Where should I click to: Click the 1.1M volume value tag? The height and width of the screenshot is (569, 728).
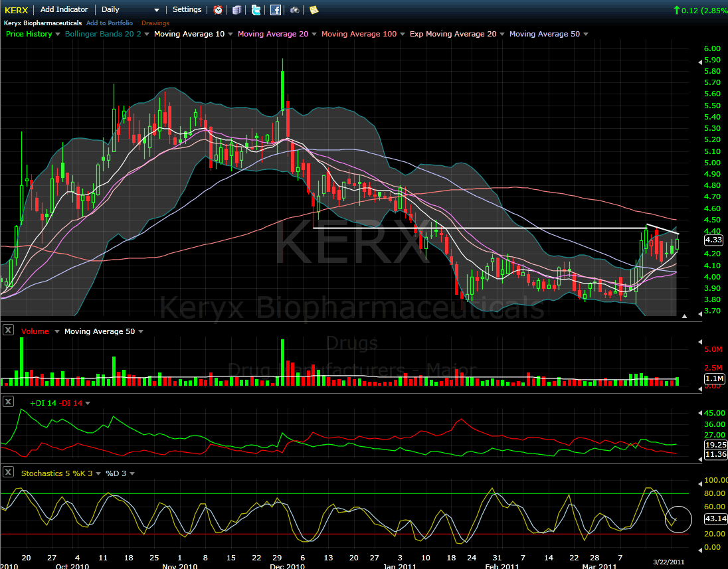(x=715, y=378)
